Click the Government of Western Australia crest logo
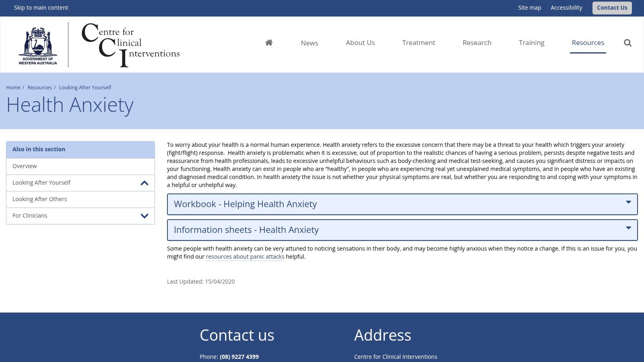 pyautogui.click(x=38, y=45)
